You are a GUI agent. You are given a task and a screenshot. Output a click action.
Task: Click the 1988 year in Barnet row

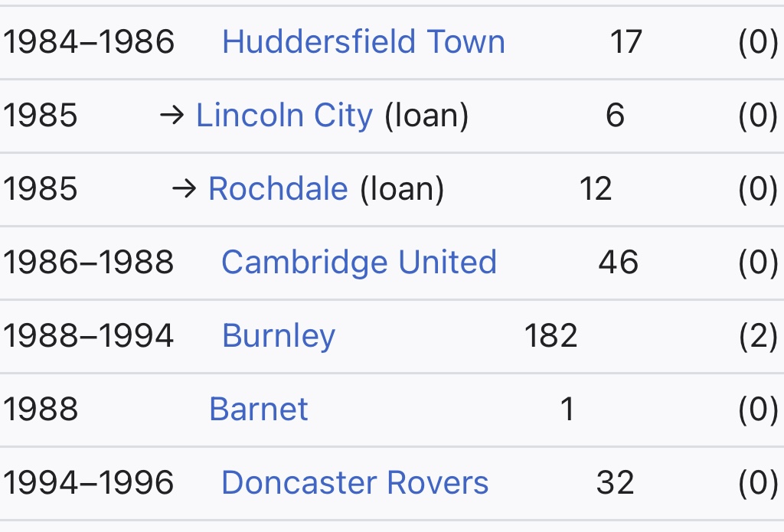(x=40, y=410)
